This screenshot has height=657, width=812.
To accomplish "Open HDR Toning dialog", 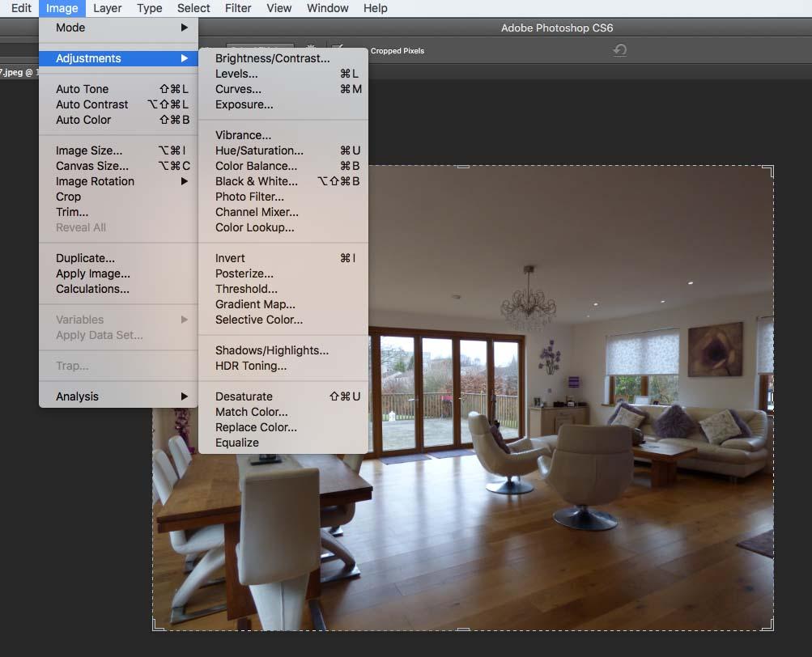I will 283,366.
